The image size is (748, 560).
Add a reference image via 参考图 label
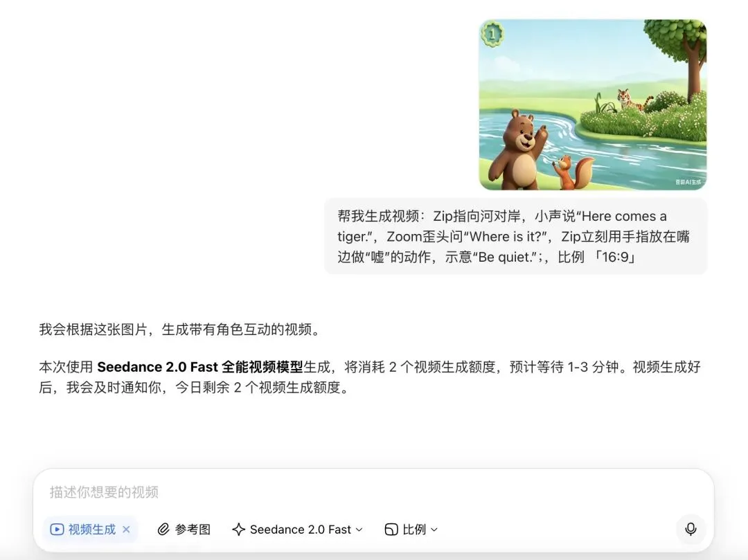(x=193, y=530)
